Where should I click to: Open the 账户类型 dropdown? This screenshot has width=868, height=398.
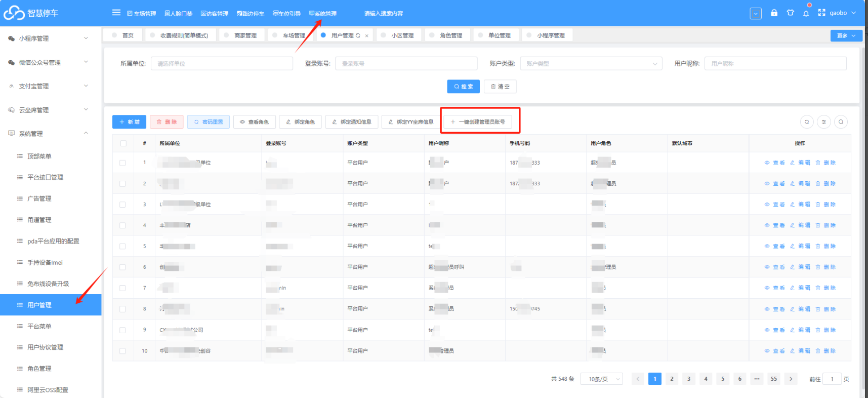click(591, 64)
